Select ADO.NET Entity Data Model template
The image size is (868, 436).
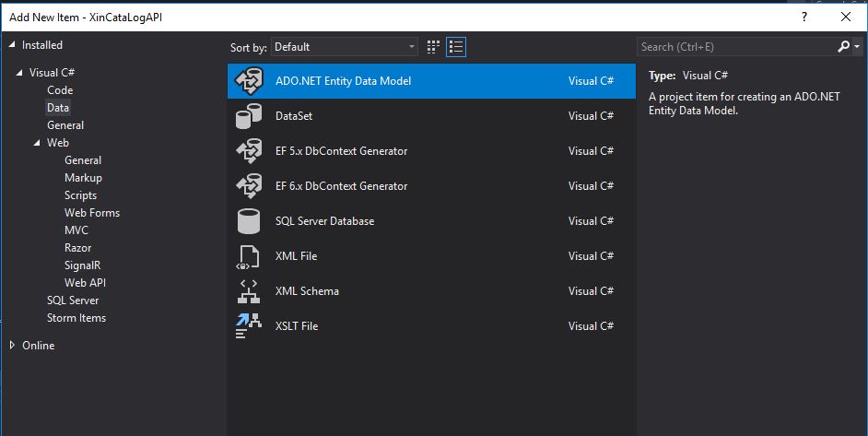[432, 81]
